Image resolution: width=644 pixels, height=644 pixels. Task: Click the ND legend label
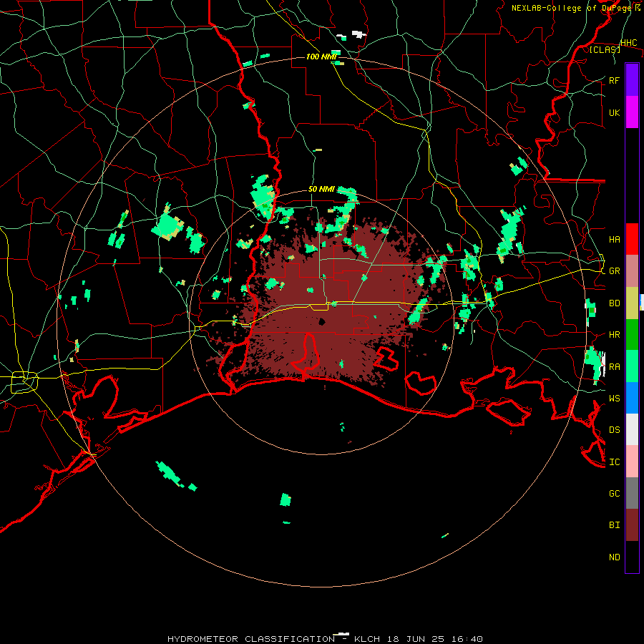click(x=615, y=557)
